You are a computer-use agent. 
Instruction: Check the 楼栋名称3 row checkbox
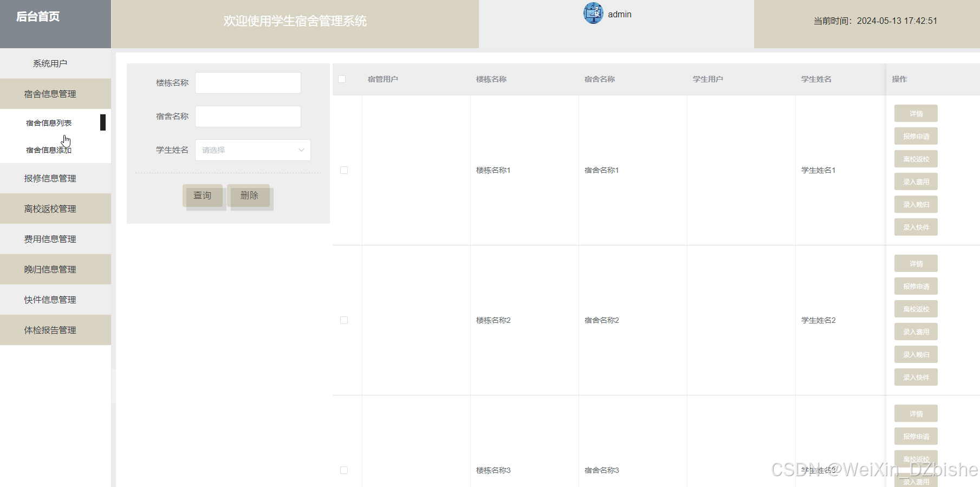tap(344, 470)
